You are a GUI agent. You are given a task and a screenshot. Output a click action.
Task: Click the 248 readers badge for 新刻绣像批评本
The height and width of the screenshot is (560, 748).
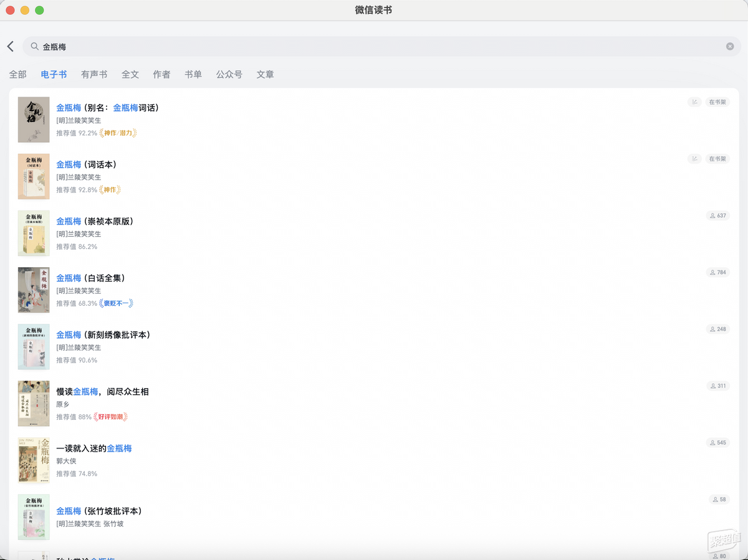[717, 329]
